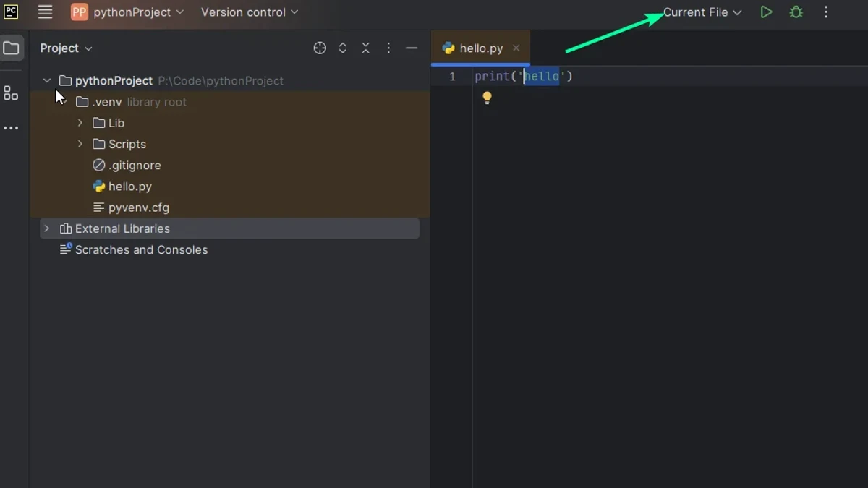
Task: Open Project panel options menu
Action: pyautogui.click(x=388, y=48)
